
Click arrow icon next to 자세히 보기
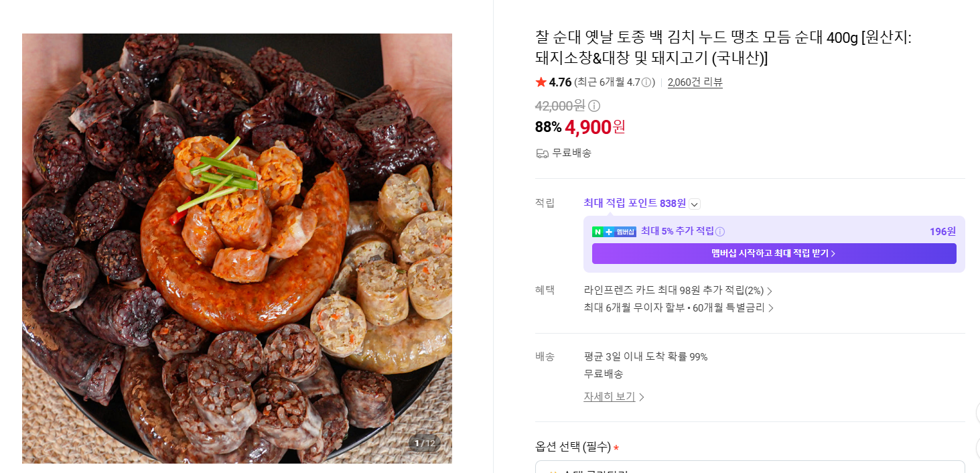point(641,397)
